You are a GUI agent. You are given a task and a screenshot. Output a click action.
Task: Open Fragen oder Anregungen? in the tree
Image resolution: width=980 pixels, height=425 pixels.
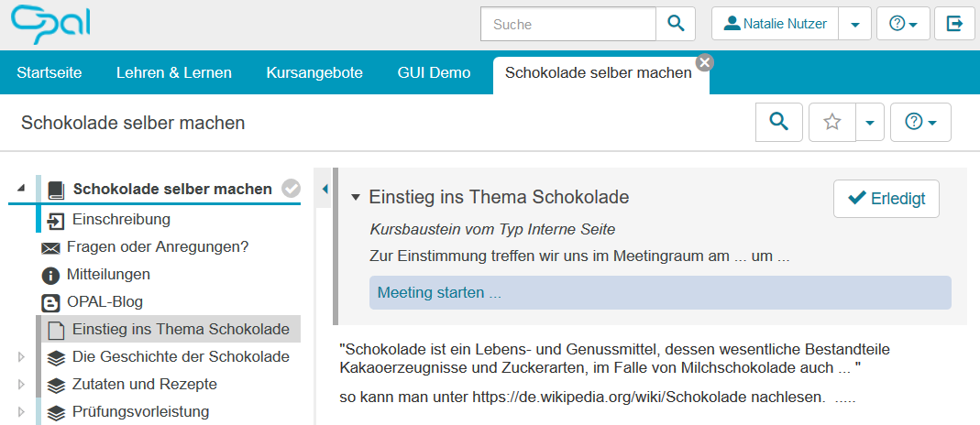pyautogui.click(x=158, y=246)
